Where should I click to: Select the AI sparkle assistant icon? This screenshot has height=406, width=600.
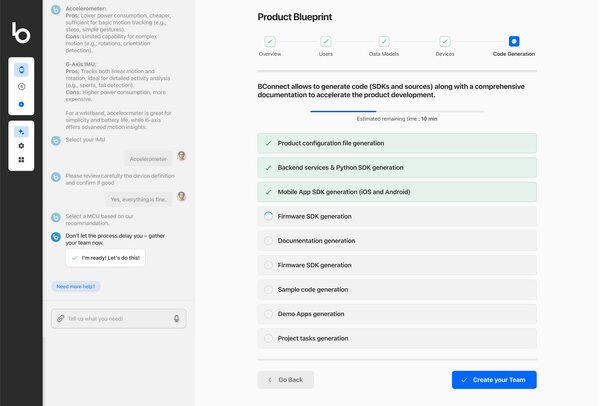tap(21, 131)
